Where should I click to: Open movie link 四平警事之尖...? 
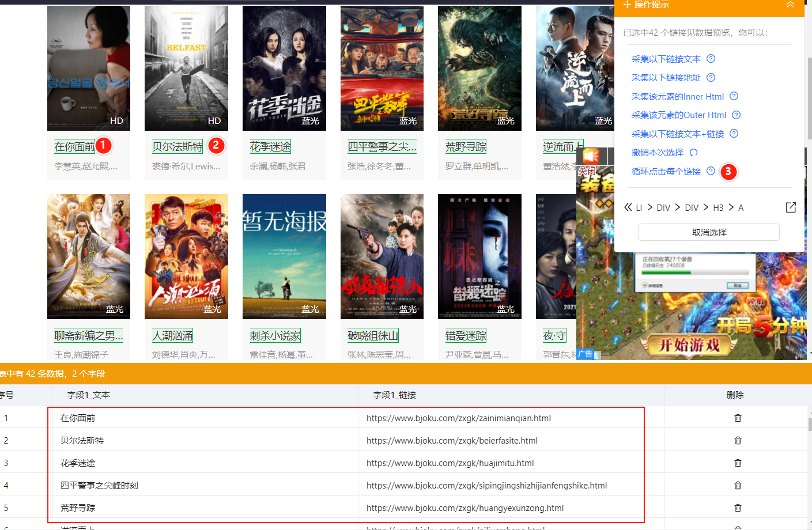click(382, 146)
